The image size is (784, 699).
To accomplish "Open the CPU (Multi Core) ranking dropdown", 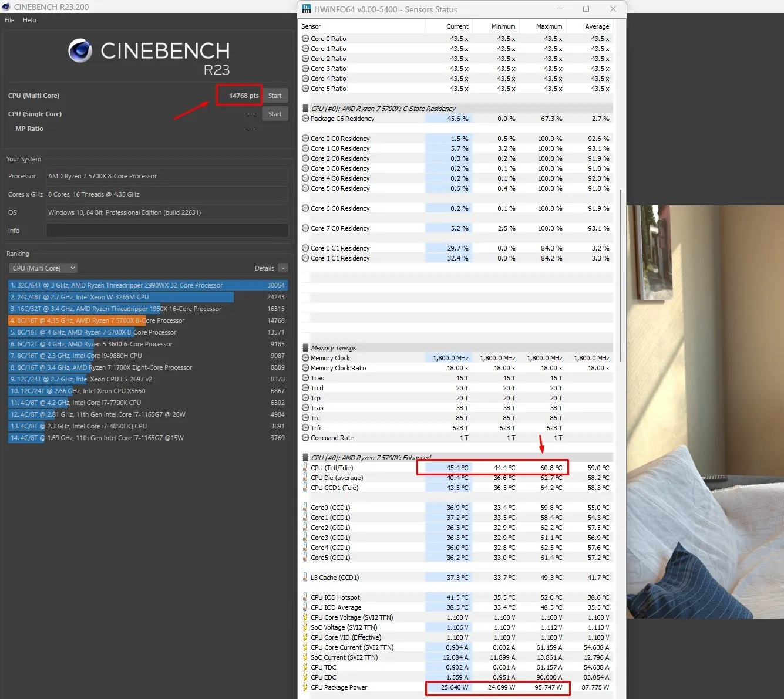I will tap(43, 268).
